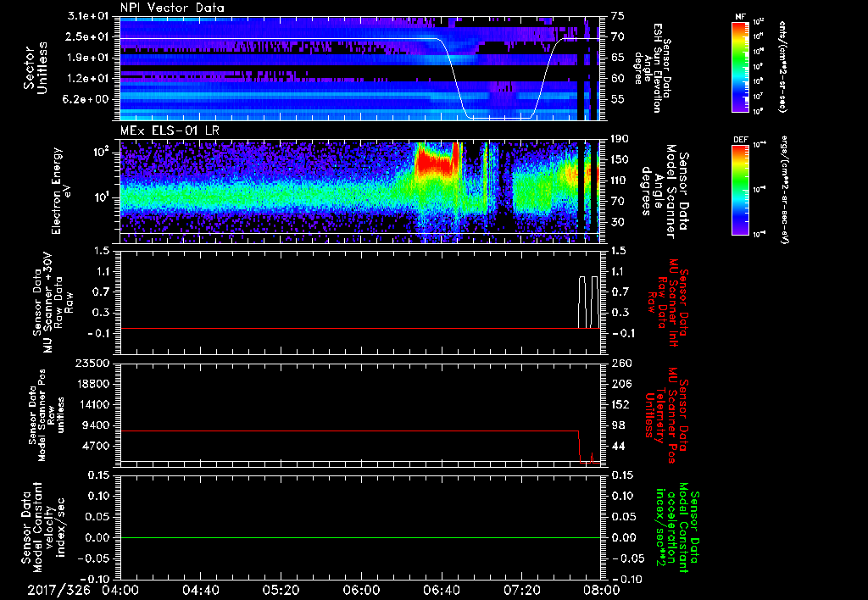Click the "190" scanner angle tick
868x600 pixels.
(x=620, y=139)
